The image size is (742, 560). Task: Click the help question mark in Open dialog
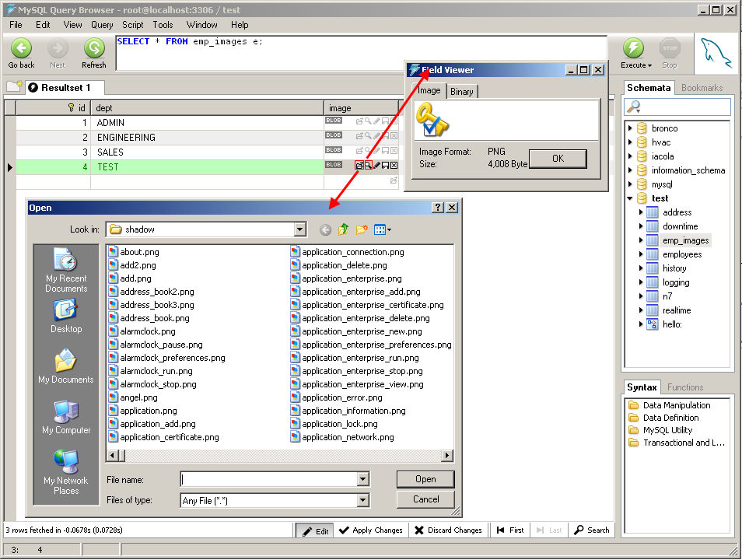[438, 208]
